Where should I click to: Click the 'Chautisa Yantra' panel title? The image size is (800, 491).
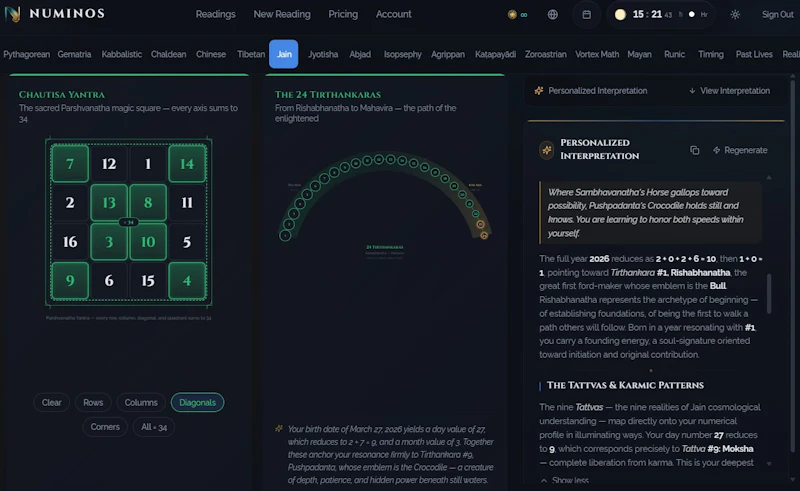pyautogui.click(x=62, y=94)
